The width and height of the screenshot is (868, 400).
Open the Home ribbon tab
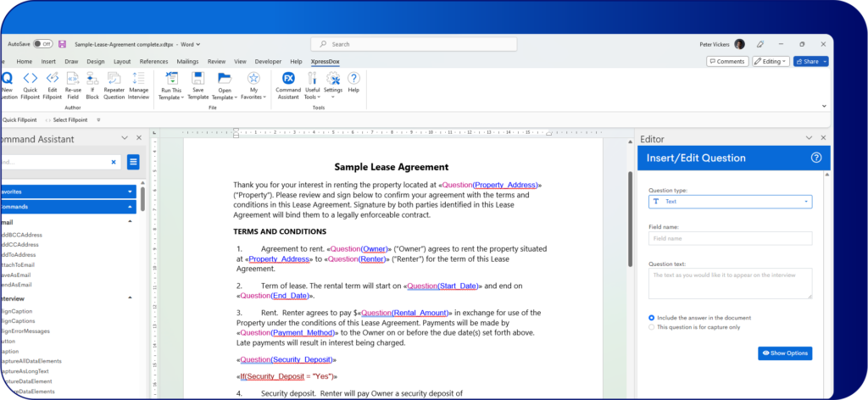[25, 61]
